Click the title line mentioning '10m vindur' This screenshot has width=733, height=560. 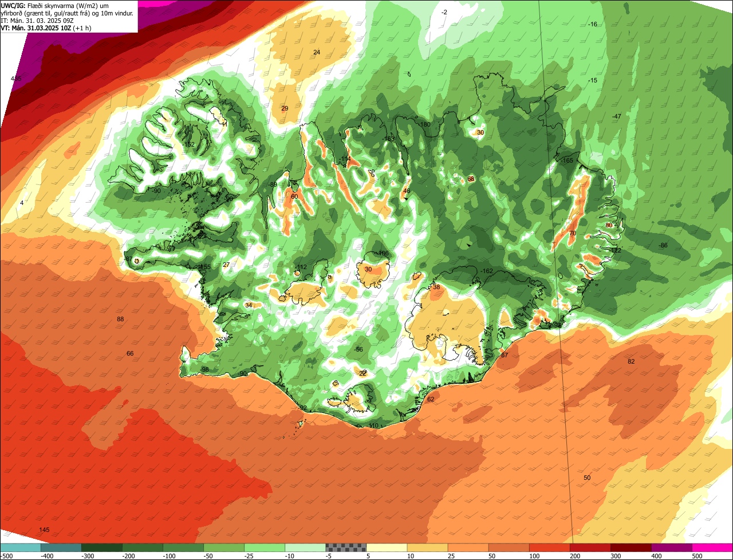tap(68, 13)
